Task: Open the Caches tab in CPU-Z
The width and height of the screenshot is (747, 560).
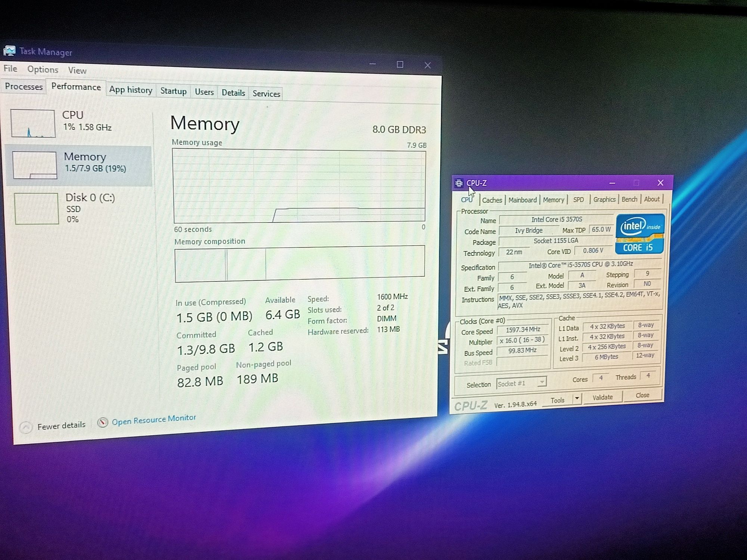Action: coord(492,200)
